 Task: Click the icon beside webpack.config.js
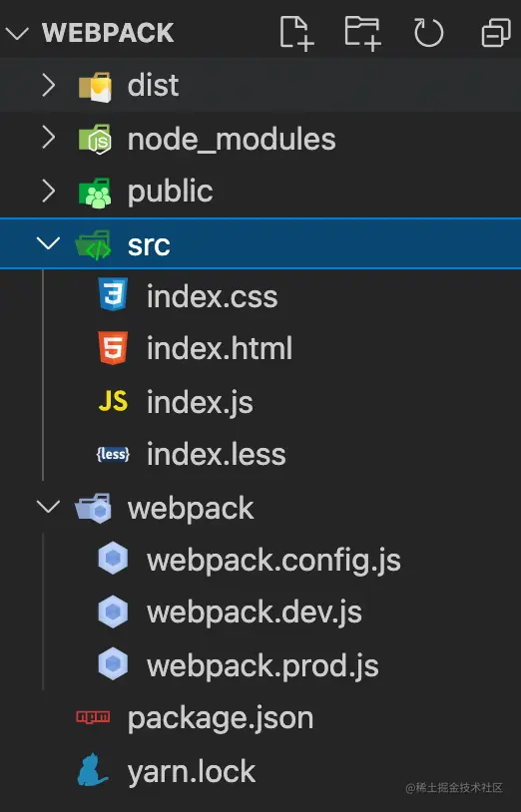pyautogui.click(x=113, y=559)
